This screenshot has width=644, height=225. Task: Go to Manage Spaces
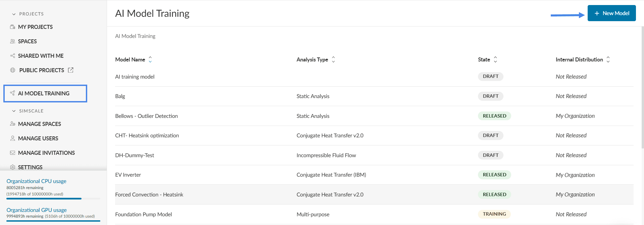[39, 124]
